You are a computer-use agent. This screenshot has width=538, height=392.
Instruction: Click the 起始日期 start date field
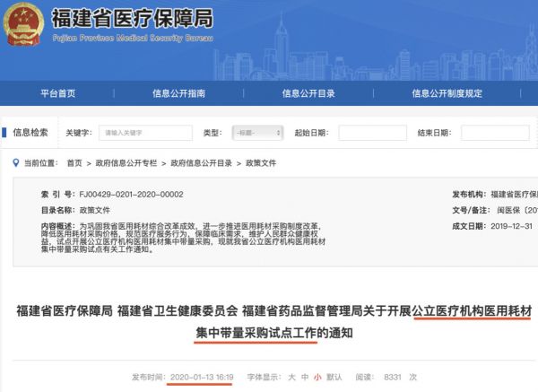[372, 133]
